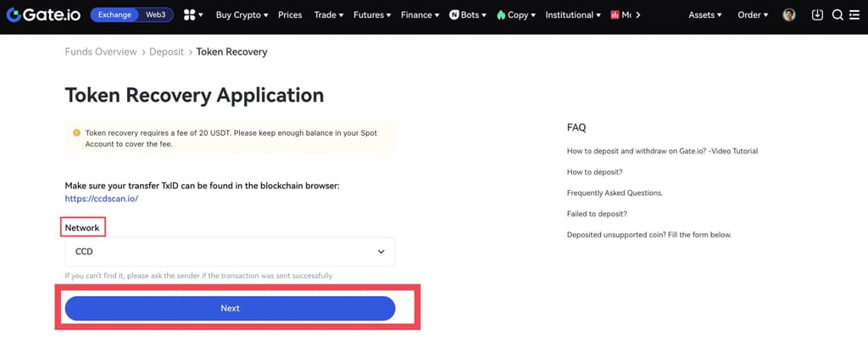
Task: Select the Exchange mode toggle
Action: click(x=114, y=15)
